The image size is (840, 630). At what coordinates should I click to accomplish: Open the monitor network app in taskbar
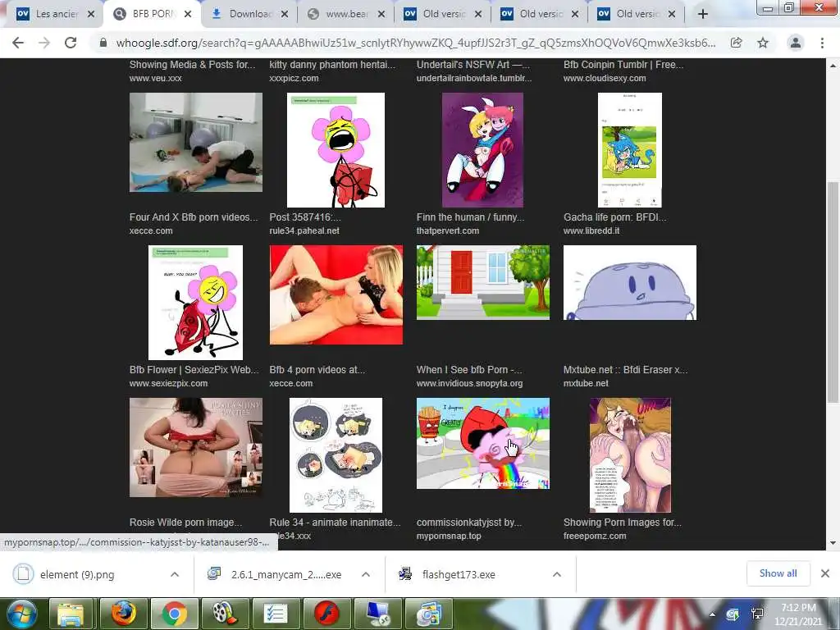(x=377, y=614)
